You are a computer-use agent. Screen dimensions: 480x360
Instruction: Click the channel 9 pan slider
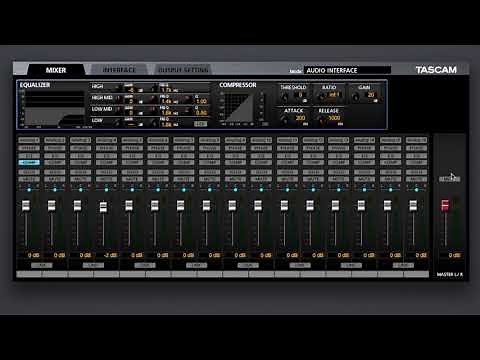(235, 190)
